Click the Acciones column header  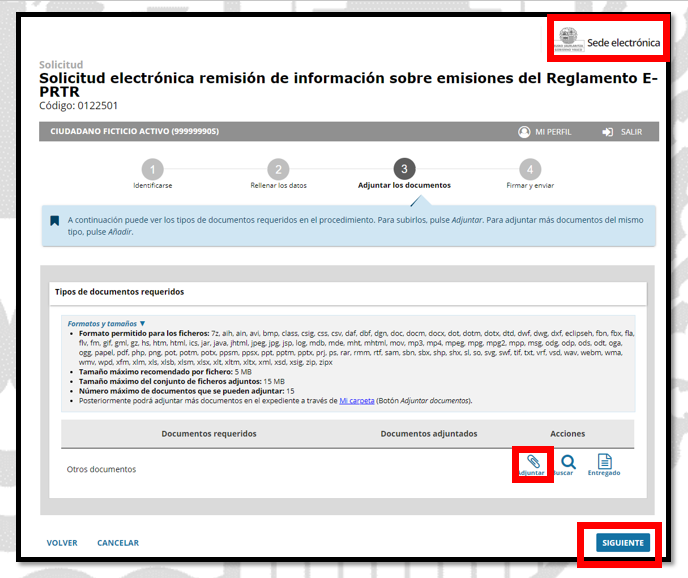pos(568,434)
